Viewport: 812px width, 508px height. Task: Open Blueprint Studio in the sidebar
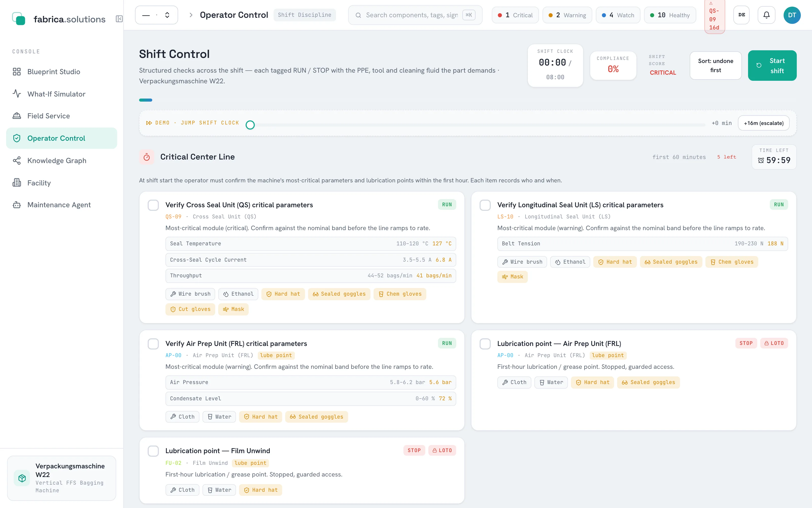pos(62,72)
